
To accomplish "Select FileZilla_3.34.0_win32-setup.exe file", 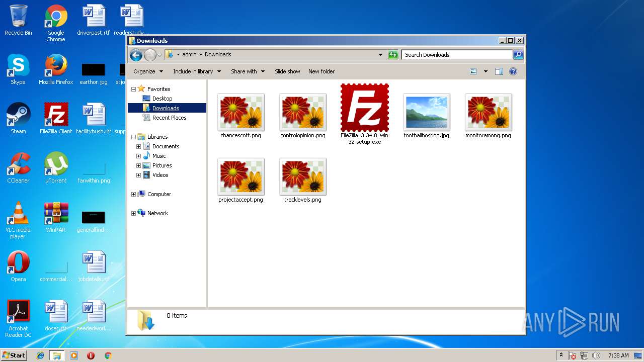I will (x=365, y=114).
